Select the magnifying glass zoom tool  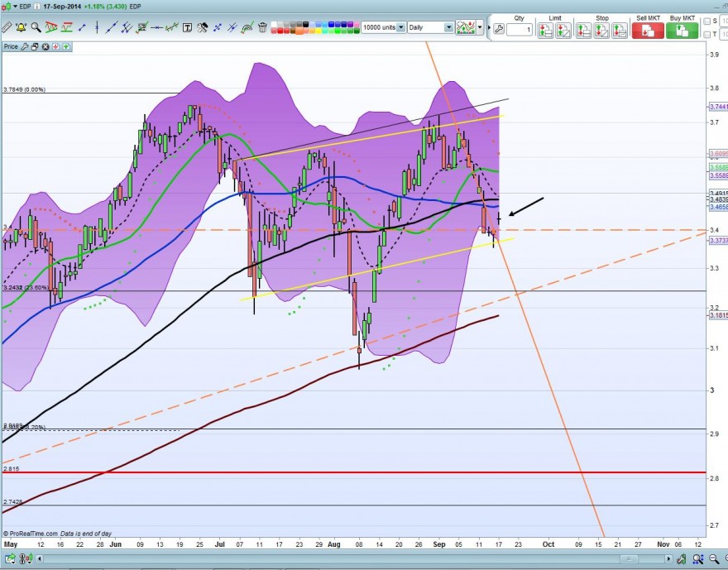point(36,27)
